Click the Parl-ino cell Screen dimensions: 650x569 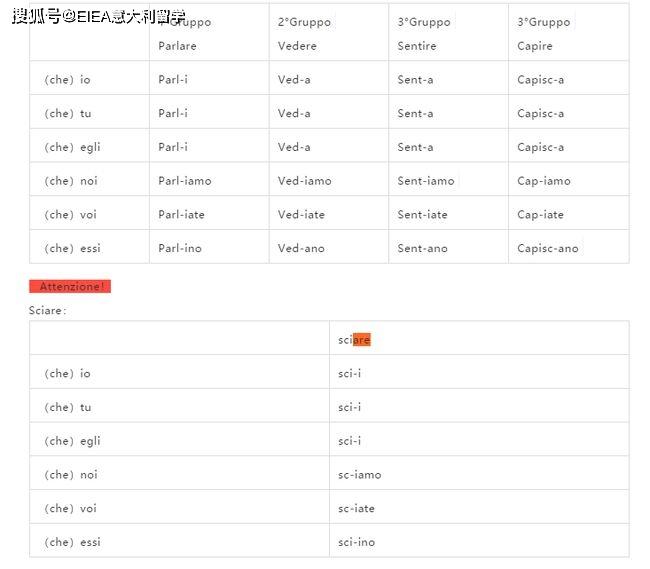click(179, 249)
